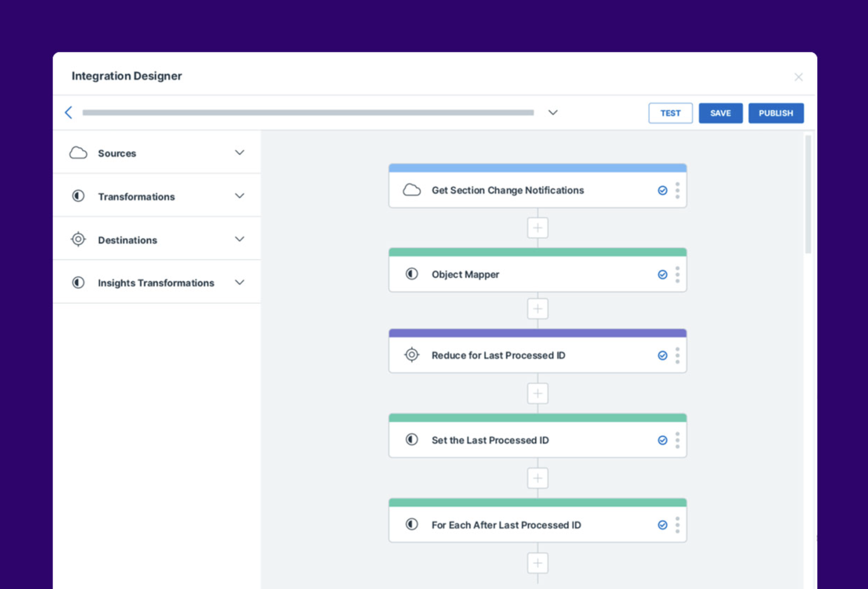Open the Insights Transformations category

coord(156,283)
